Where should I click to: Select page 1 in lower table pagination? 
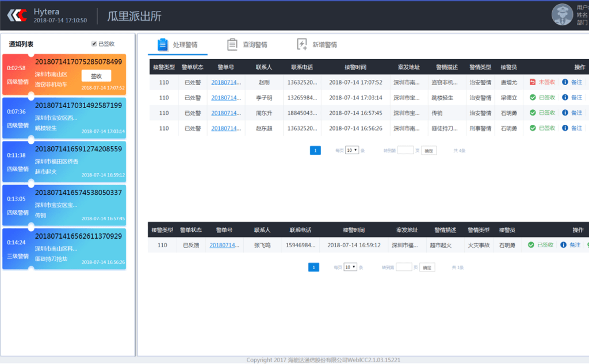pos(313,267)
